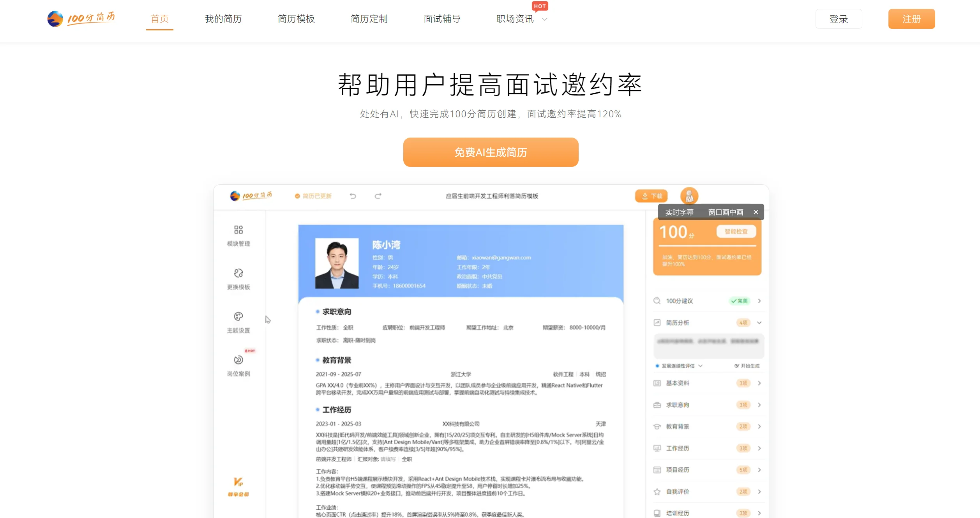Screen dimensions: 980x518
Task: Click the 免费AI生成简历 button
Action: point(490,152)
